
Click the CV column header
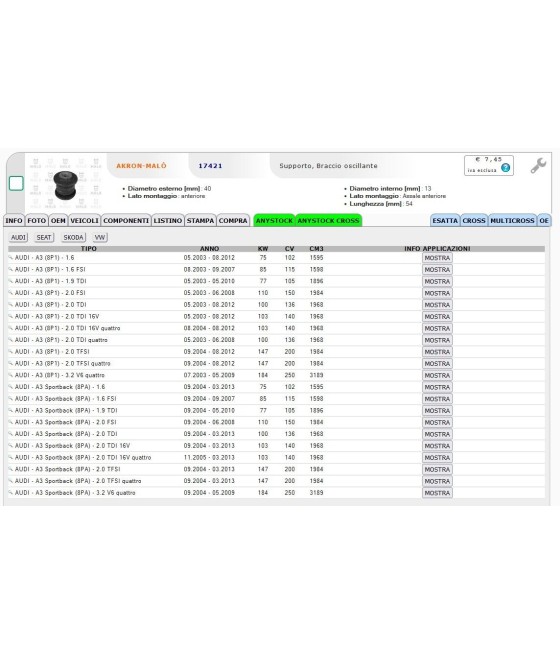pos(289,249)
